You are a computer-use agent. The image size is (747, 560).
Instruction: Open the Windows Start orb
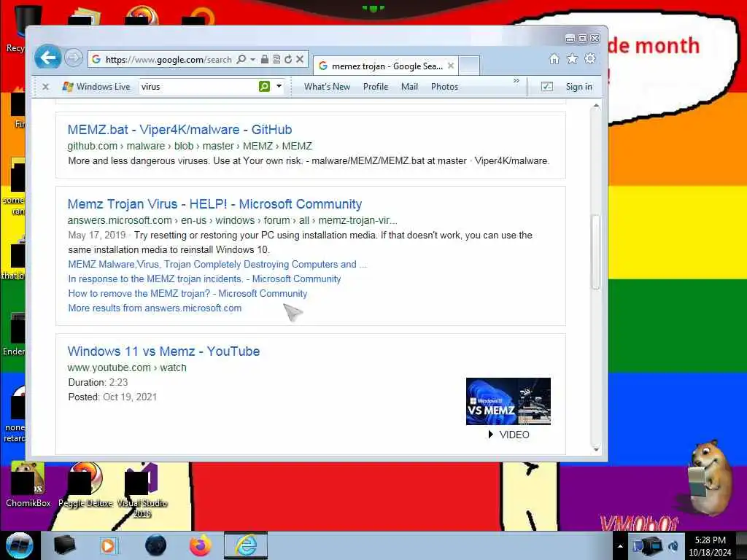tap(19, 545)
